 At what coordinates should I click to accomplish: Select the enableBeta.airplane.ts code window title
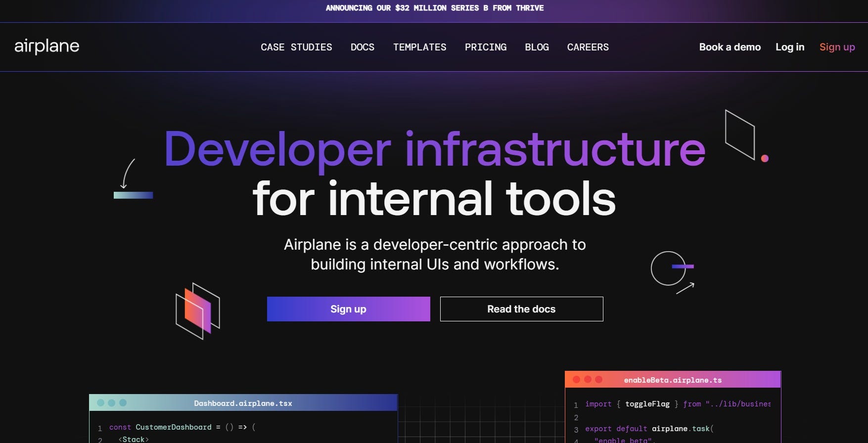tap(673, 380)
